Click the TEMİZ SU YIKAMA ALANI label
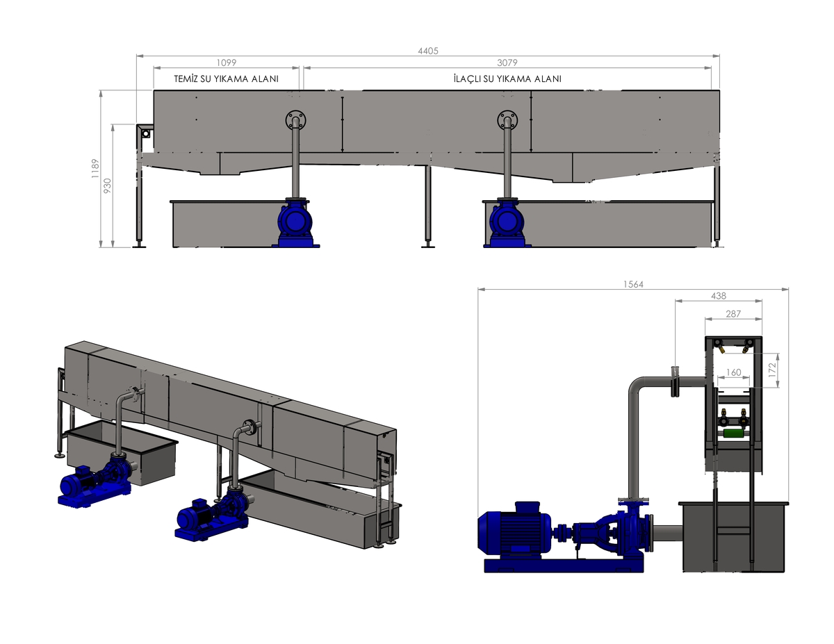Screen dimensions: 834x644 226,79
